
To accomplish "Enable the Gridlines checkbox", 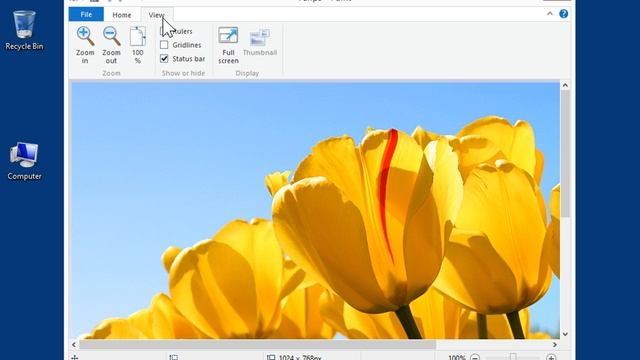I will pyautogui.click(x=164, y=44).
